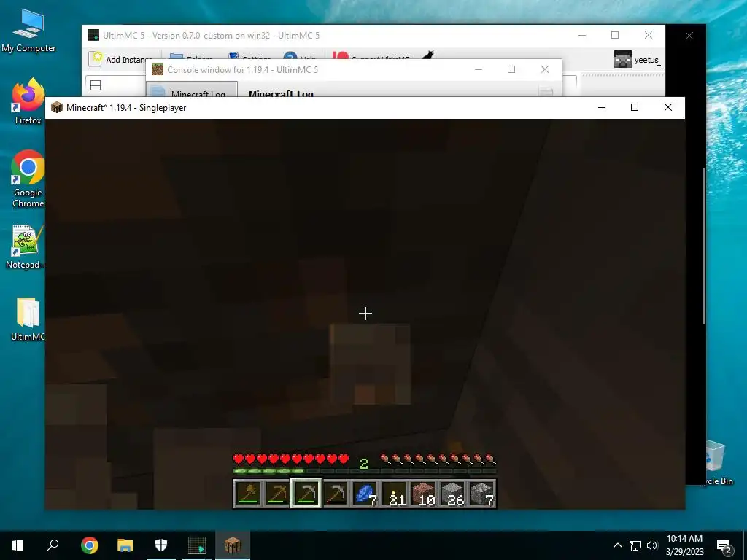This screenshot has width=747, height=560.
Task: Select the stone block stack of 26
Action: (x=453, y=494)
